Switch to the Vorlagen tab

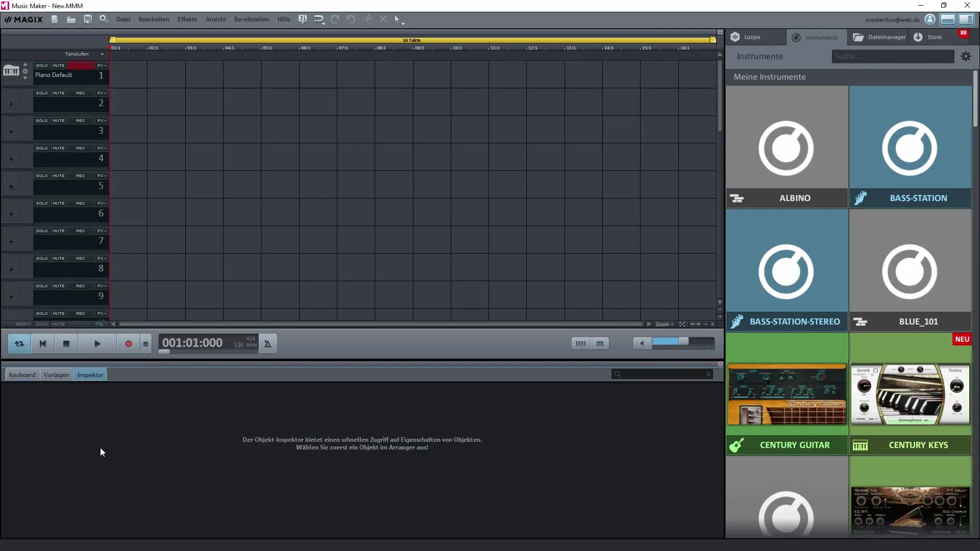coord(56,375)
